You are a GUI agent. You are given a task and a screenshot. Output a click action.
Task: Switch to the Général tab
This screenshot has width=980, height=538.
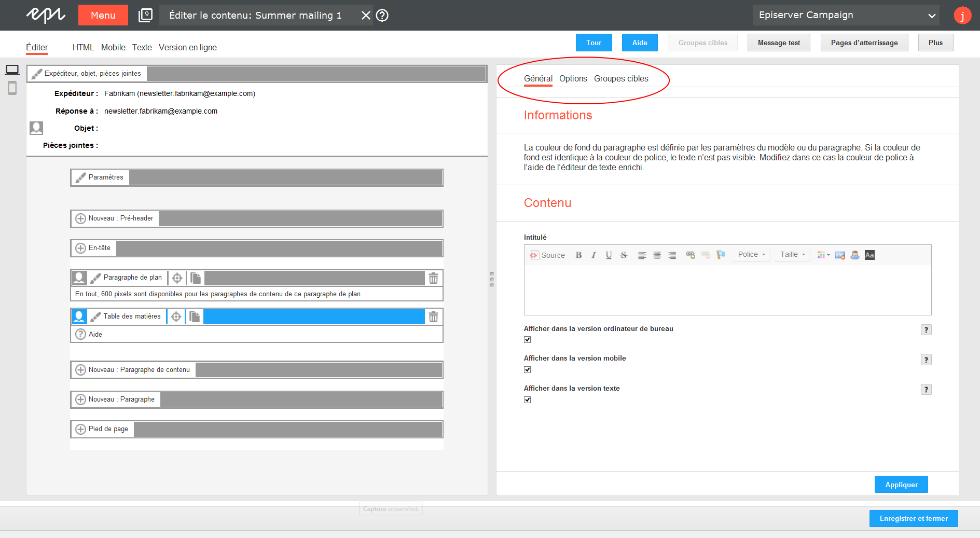[x=538, y=79]
